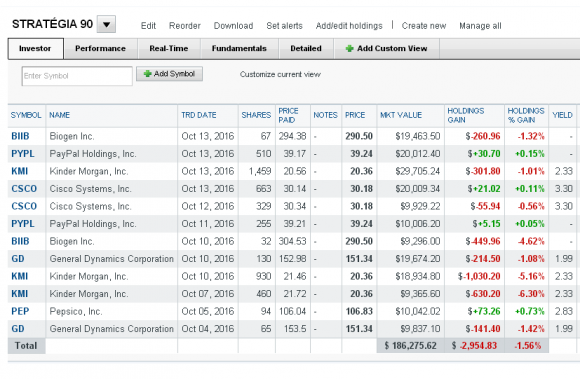
Task: Sort by the NAME column header
Action: click(60, 115)
